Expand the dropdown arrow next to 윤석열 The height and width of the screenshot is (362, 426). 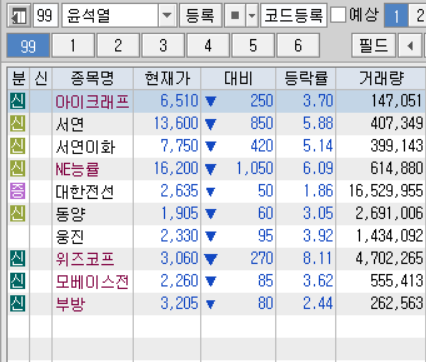coord(167,16)
